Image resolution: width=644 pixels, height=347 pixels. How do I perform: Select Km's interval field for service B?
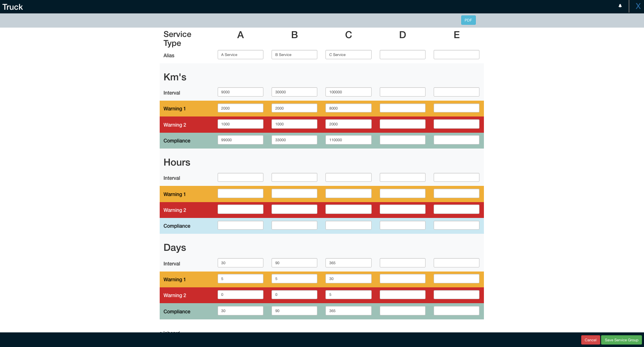pyautogui.click(x=294, y=92)
